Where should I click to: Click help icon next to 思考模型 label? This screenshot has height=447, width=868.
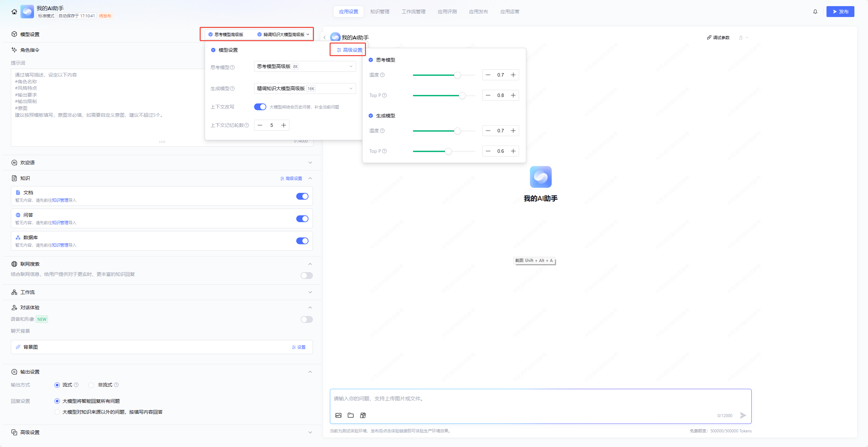click(x=233, y=67)
